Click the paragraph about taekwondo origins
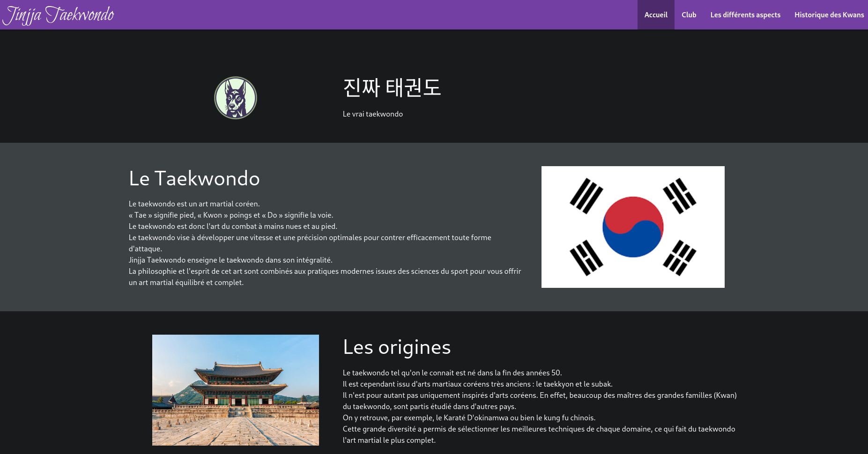 pos(539,406)
